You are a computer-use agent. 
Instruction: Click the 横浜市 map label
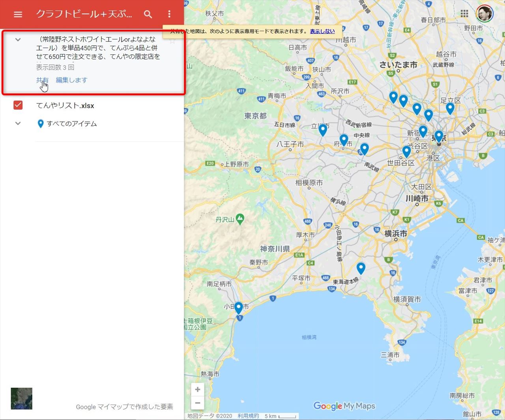point(396,233)
